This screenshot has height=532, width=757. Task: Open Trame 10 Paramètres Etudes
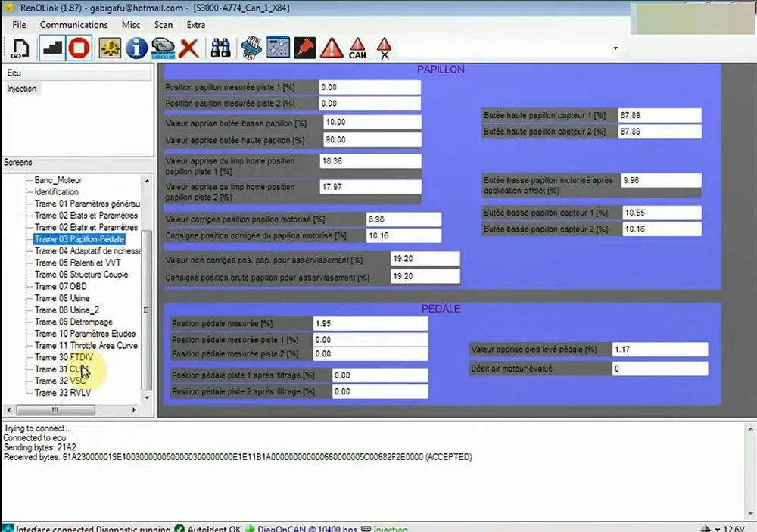(85, 334)
